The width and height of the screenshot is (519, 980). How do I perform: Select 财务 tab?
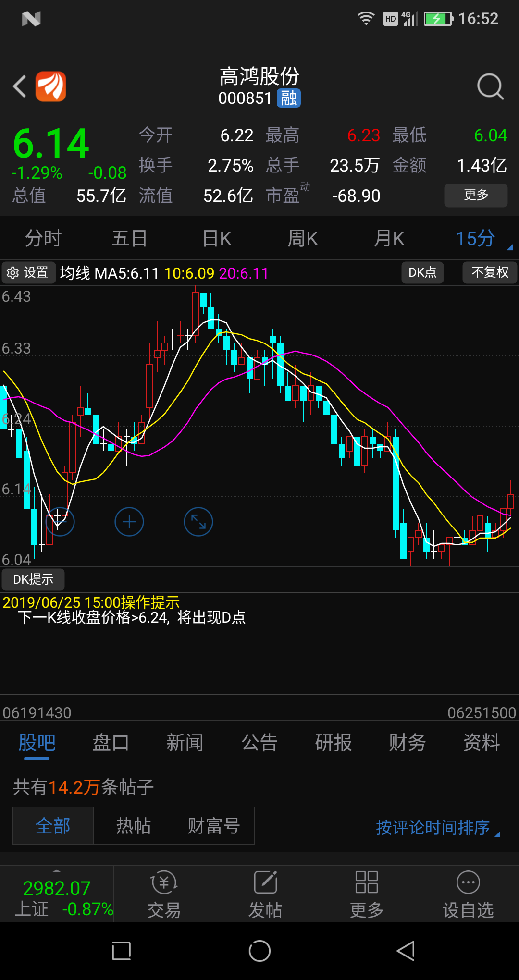click(x=408, y=743)
